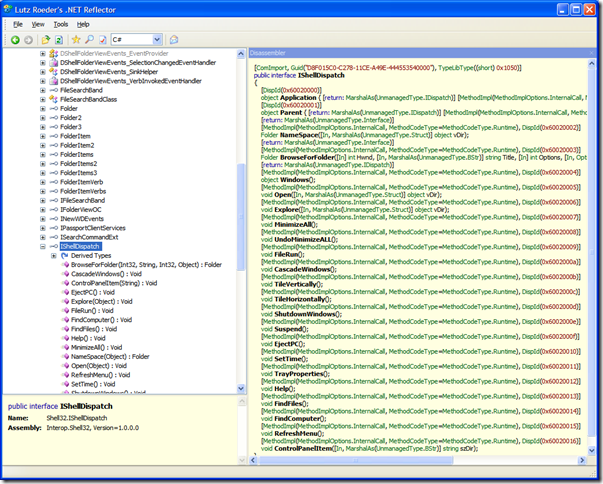The image size is (603, 484).
Task: Click the BrowseForFolder method icon
Action: (66, 264)
